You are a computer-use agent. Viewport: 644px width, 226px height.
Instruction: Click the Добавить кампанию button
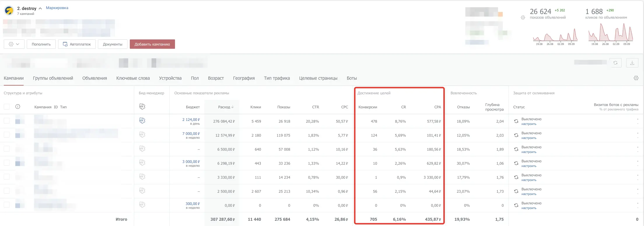tap(152, 44)
